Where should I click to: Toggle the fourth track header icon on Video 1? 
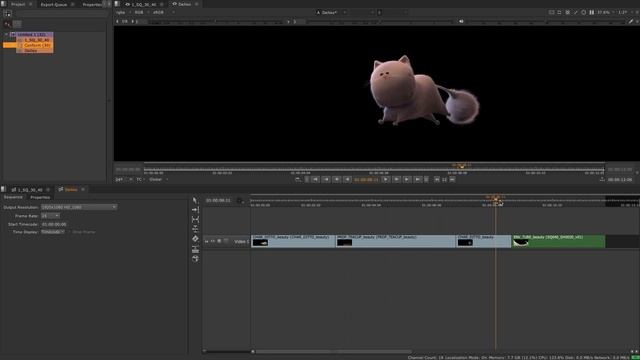[226, 242]
